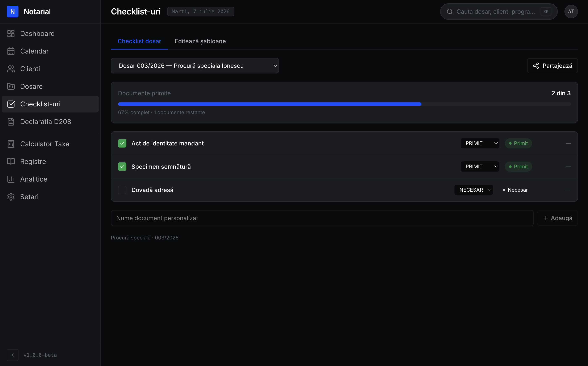Click the Necesar status label
This screenshot has height=366, width=588.
click(515, 190)
